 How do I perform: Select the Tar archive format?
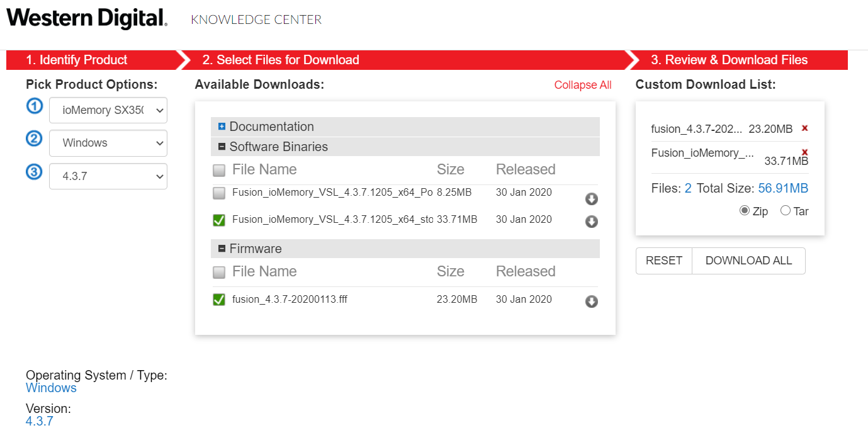[786, 211]
